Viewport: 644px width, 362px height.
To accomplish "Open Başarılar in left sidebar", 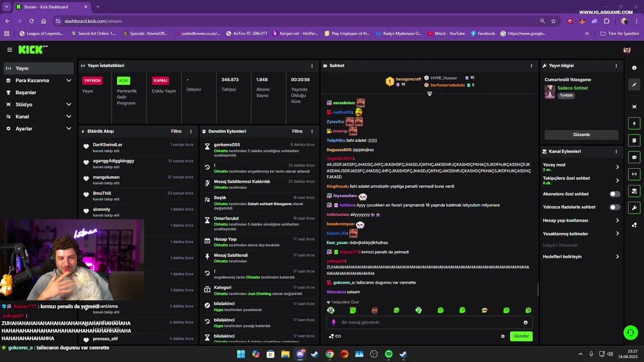I will click(40, 93).
